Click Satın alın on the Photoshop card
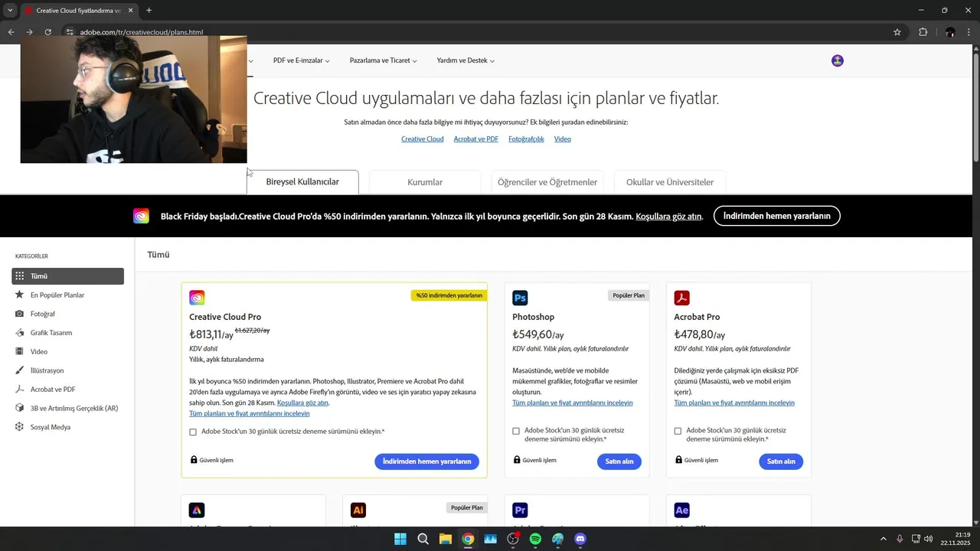The image size is (980, 551). (x=619, y=461)
